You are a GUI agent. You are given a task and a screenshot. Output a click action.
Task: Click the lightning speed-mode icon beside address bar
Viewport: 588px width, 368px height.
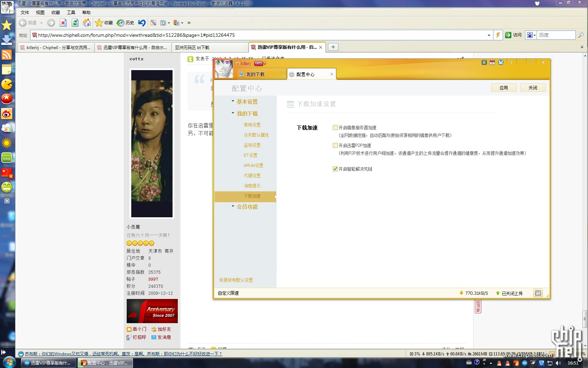point(498,35)
